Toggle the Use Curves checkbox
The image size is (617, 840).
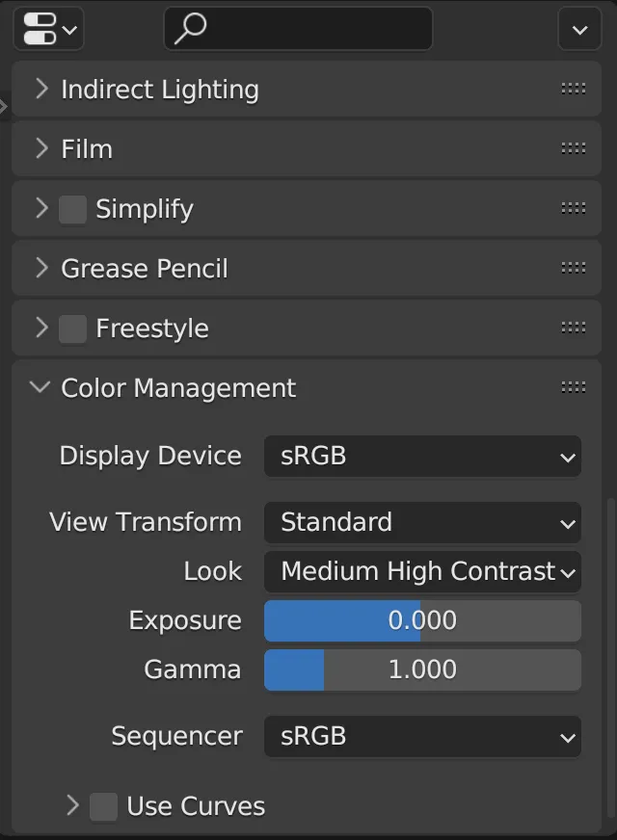(x=104, y=806)
